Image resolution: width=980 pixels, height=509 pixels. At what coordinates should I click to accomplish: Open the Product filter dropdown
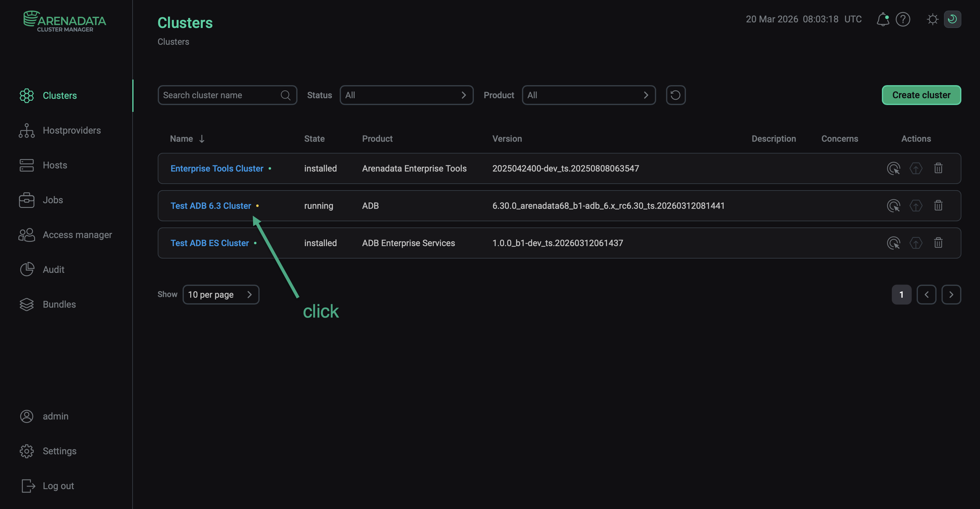(x=588, y=95)
